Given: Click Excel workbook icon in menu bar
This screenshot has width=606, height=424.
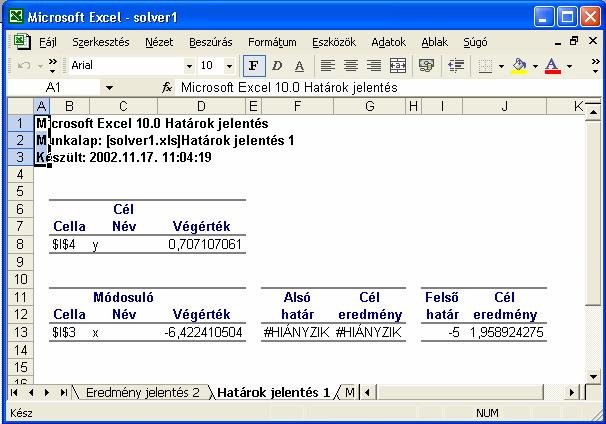Looking at the screenshot, I should click(x=22, y=42).
